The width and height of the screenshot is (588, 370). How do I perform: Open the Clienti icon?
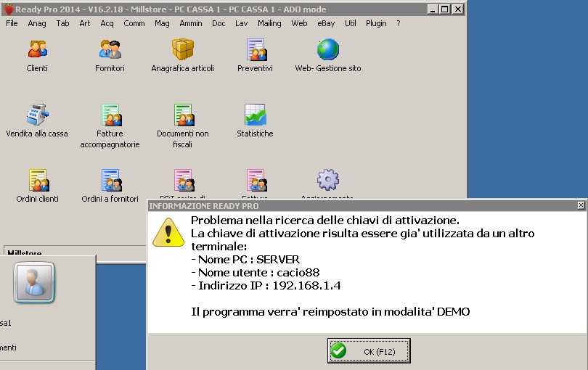(x=37, y=49)
